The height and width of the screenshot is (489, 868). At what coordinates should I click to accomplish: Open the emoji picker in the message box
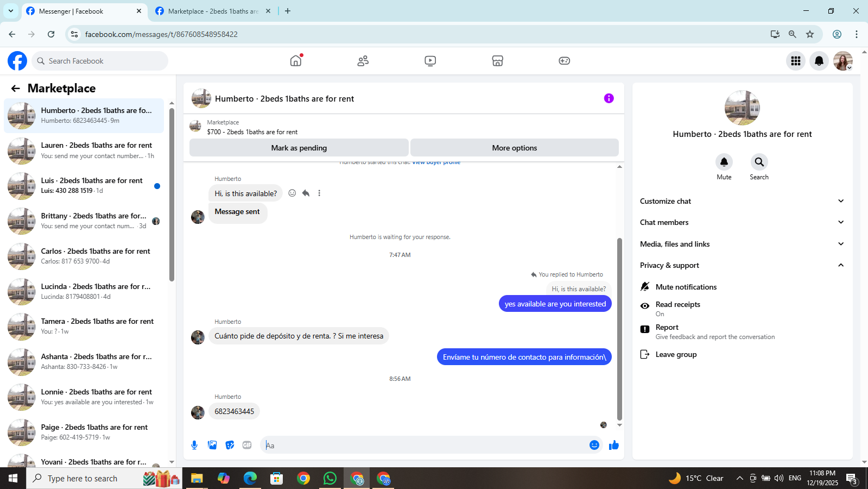click(594, 445)
